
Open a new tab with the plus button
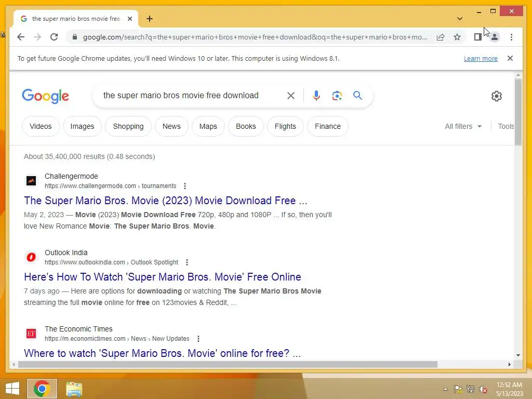coord(150,19)
